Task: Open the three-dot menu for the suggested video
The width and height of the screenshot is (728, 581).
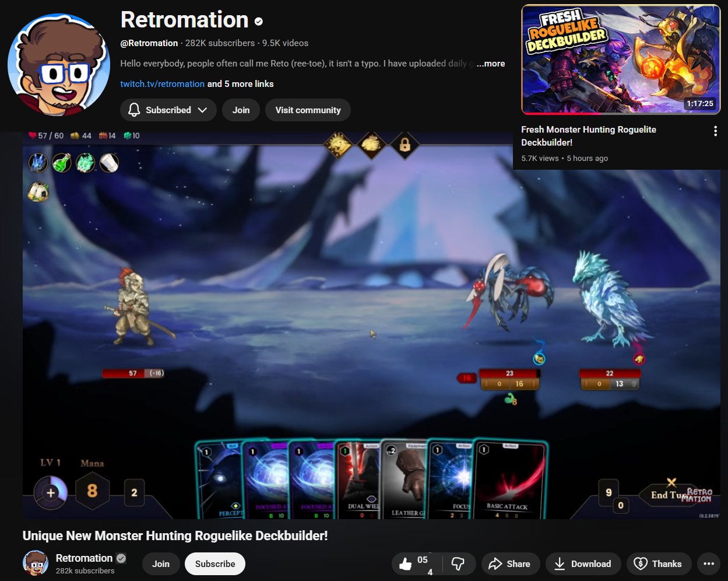Action: 715,131
